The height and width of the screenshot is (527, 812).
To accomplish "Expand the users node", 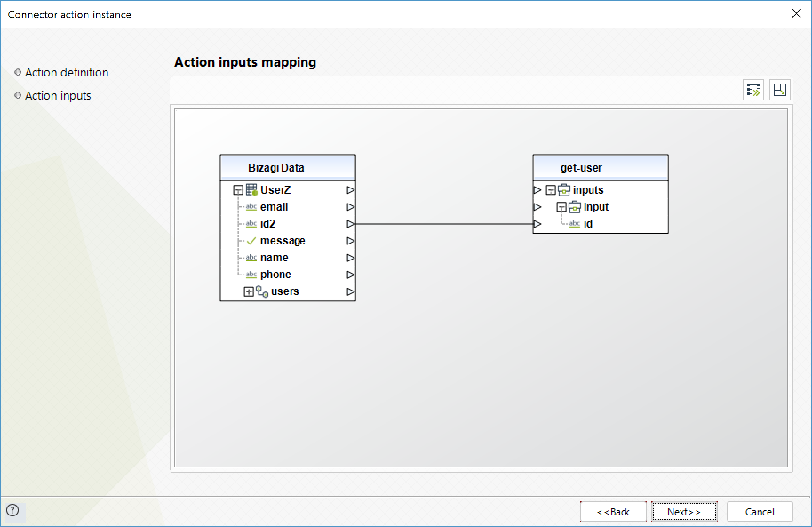I will (x=249, y=291).
